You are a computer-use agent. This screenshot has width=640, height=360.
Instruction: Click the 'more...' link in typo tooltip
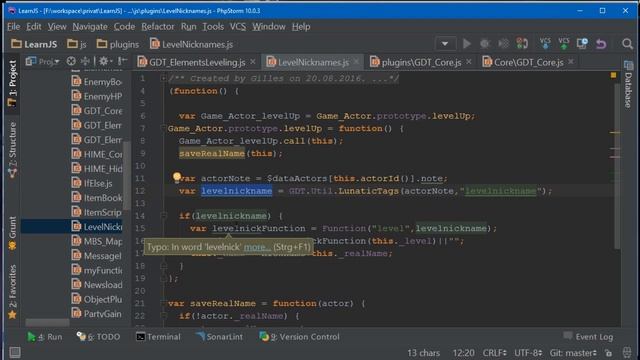click(257, 247)
